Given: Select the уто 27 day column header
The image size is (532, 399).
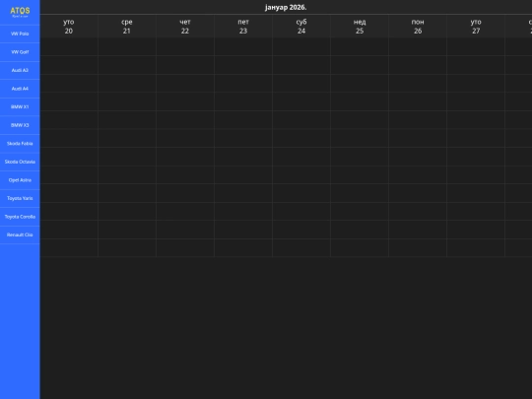Looking at the screenshot, I should tap(476, 27).
